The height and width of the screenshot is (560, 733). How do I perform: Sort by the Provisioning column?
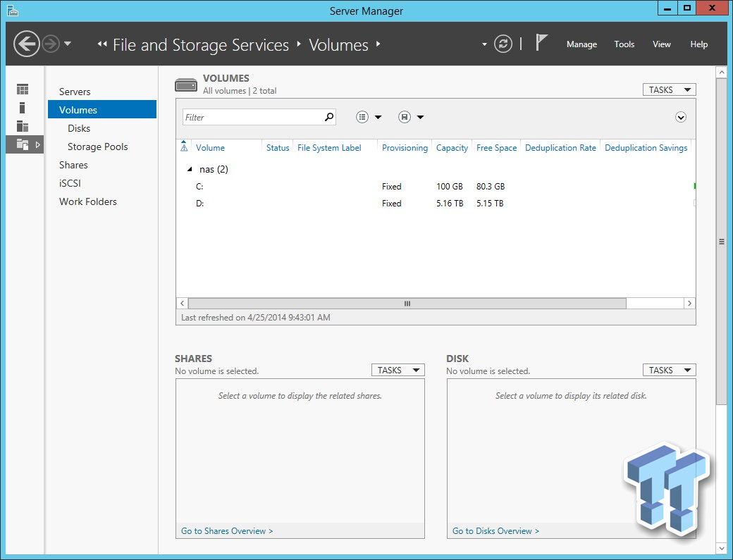(x=405, y=148)
